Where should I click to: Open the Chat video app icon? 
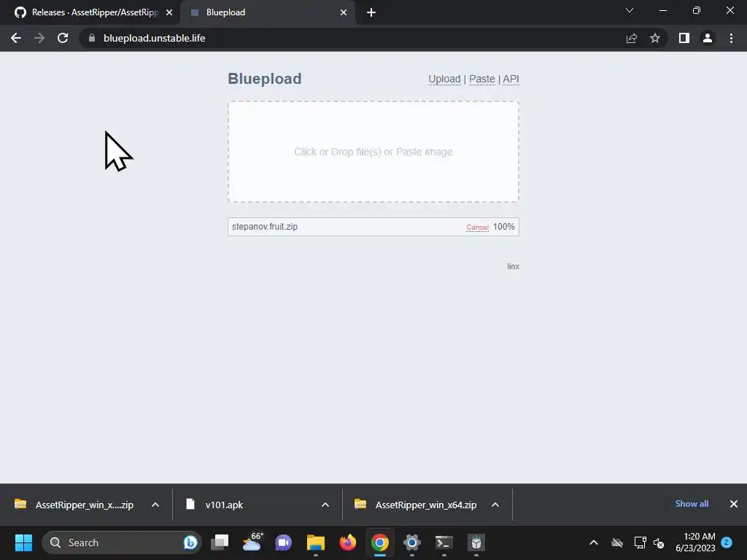[x=284, y=542]
